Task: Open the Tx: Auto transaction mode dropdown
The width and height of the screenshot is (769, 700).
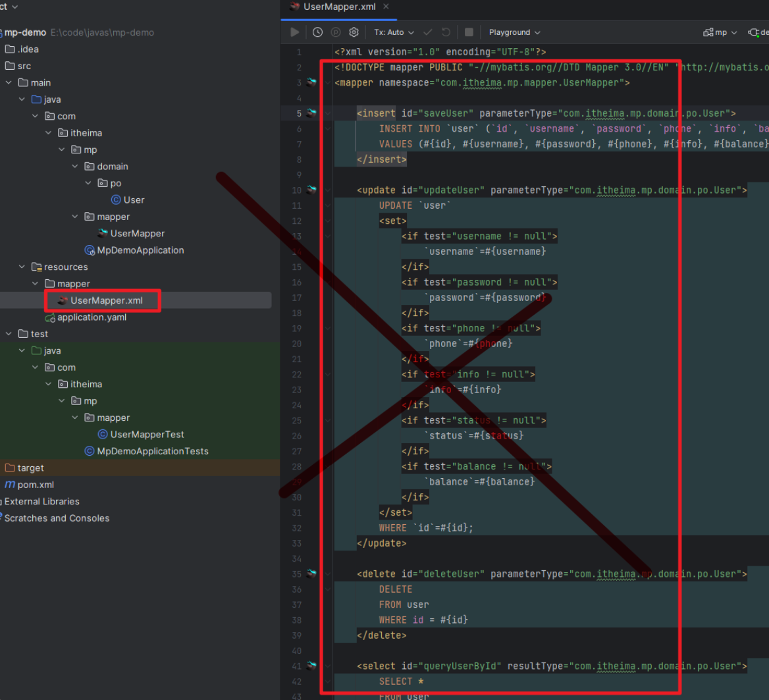Action: pos(394,32)
